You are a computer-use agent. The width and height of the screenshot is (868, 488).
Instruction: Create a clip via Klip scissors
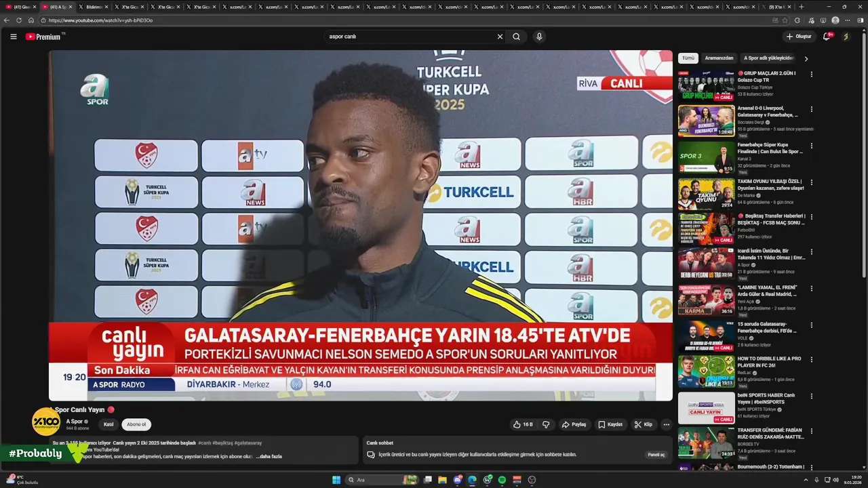pyautogui.click(x=643, y=424)
